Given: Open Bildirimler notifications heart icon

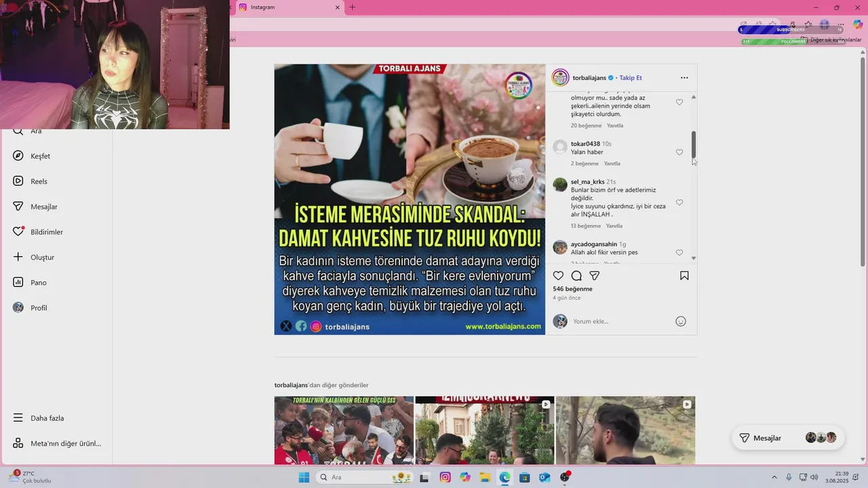Looking at the screenshot, I should click(x=18, y=232).
